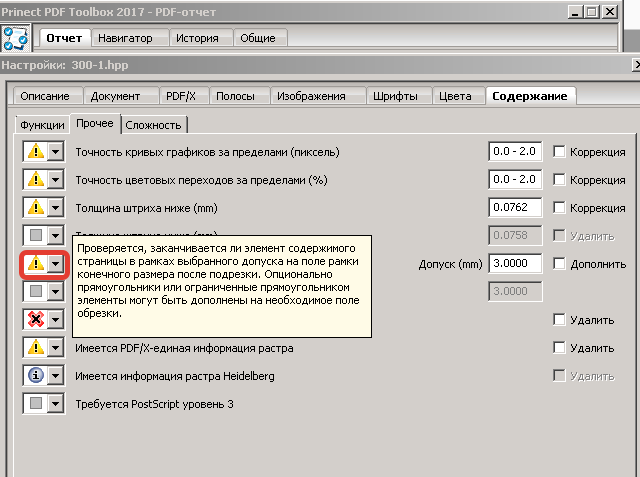Click highlighted warning icon for bleed tolerance
This screenshot has height=477, width=640.
(x=36, y=264)
